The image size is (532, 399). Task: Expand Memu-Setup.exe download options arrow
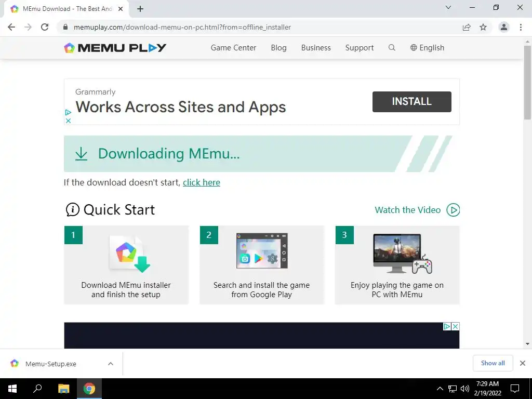(x=111, y=364)
